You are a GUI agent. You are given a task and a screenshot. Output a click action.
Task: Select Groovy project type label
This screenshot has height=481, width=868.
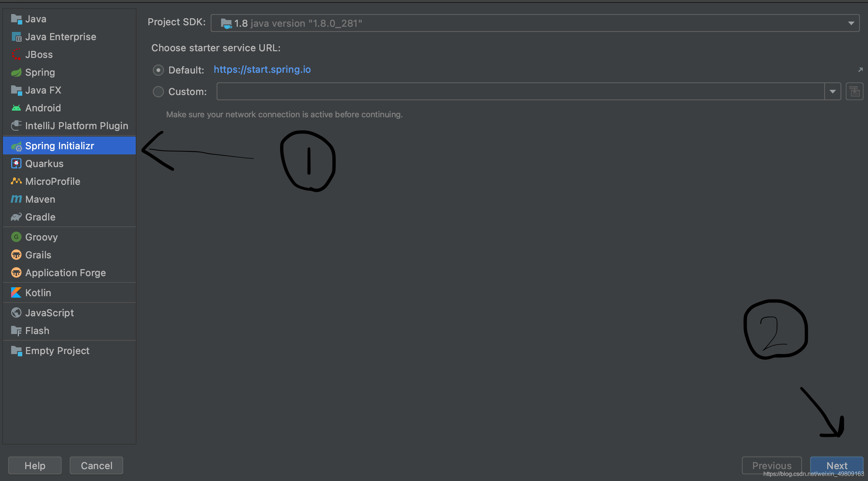[42, 237]
